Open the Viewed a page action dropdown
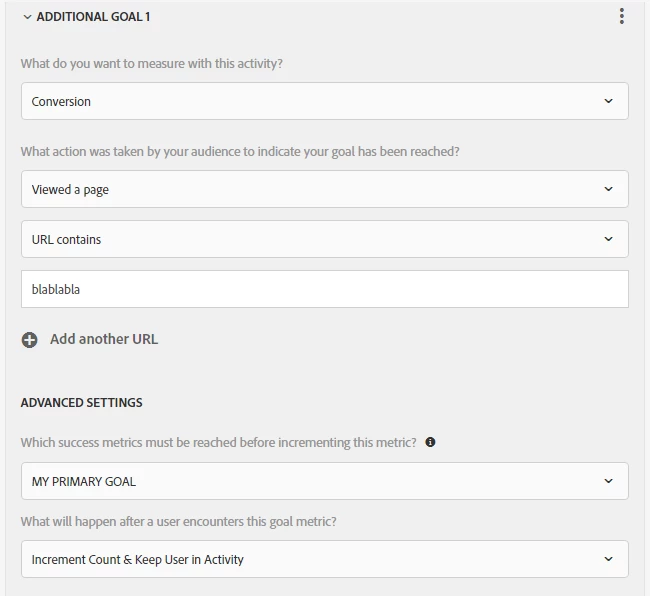Image resolution: width=650 pixels, height=596 pixels. pos(324,189)
